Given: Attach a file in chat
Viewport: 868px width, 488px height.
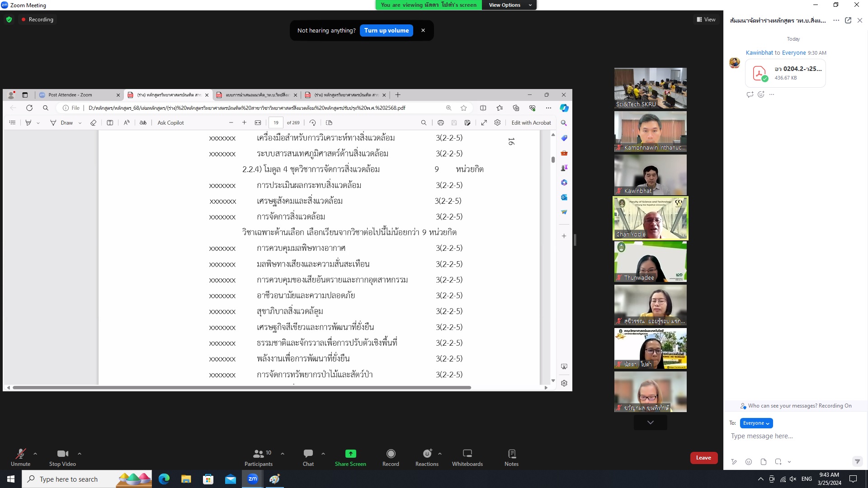Looking at the screenshot, I should tap(764, 462).
